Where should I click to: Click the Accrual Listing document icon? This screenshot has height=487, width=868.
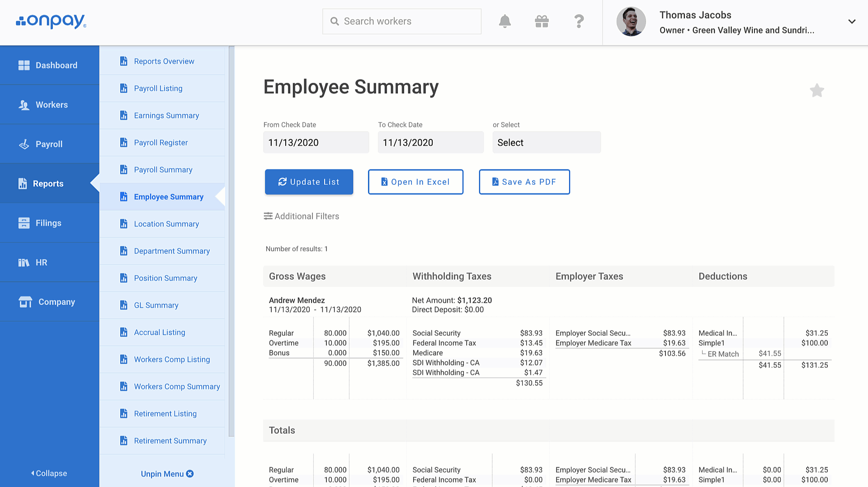click(x=123, y=332)
